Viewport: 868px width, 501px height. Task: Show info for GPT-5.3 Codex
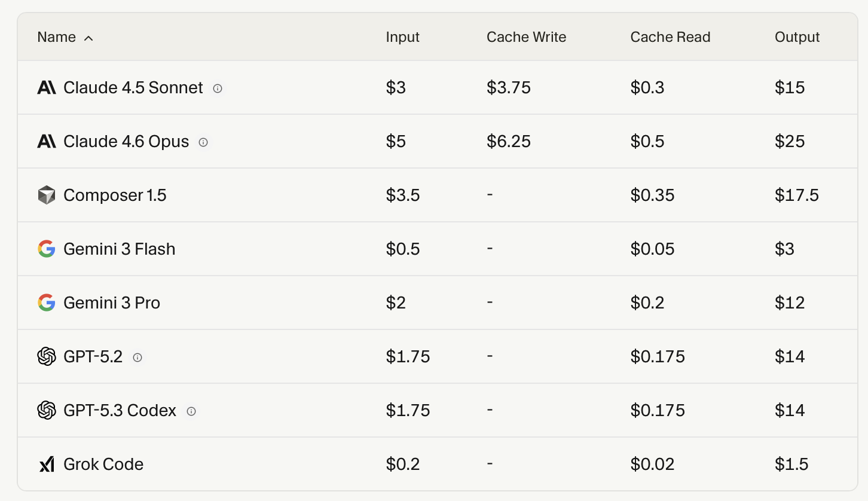pos(191,411)
